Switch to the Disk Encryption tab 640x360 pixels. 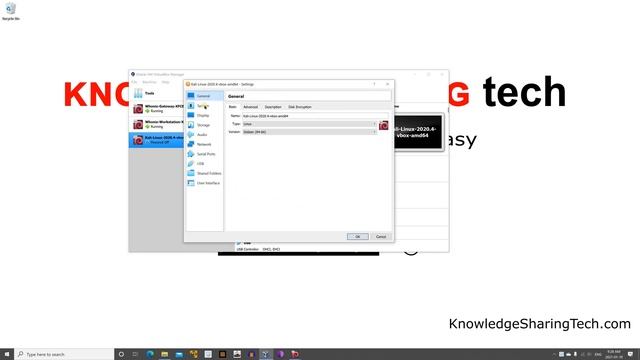[x=300, y=107]
